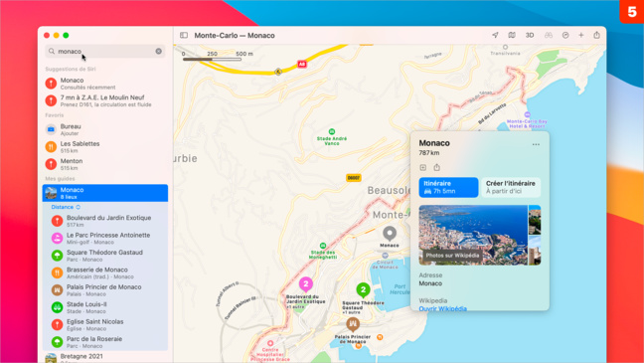644x363 pixels.
Task: Select the Monaco Siri suggestion
Action: coord(105,84)
